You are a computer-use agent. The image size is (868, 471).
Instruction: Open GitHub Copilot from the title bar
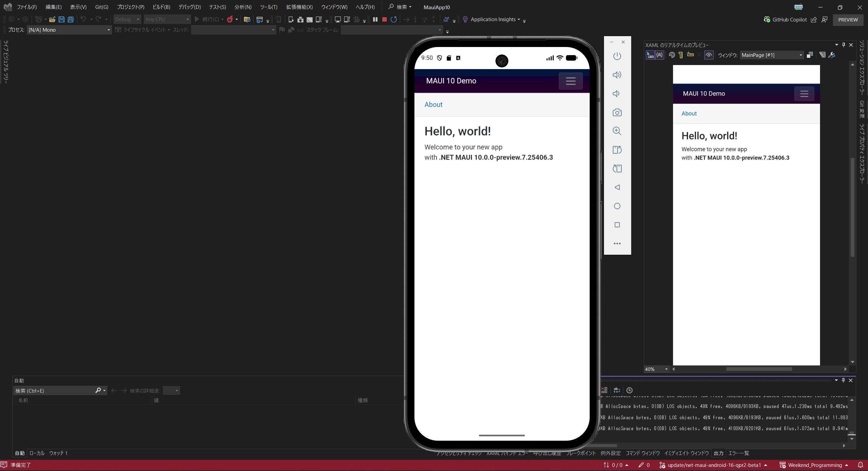785,20
